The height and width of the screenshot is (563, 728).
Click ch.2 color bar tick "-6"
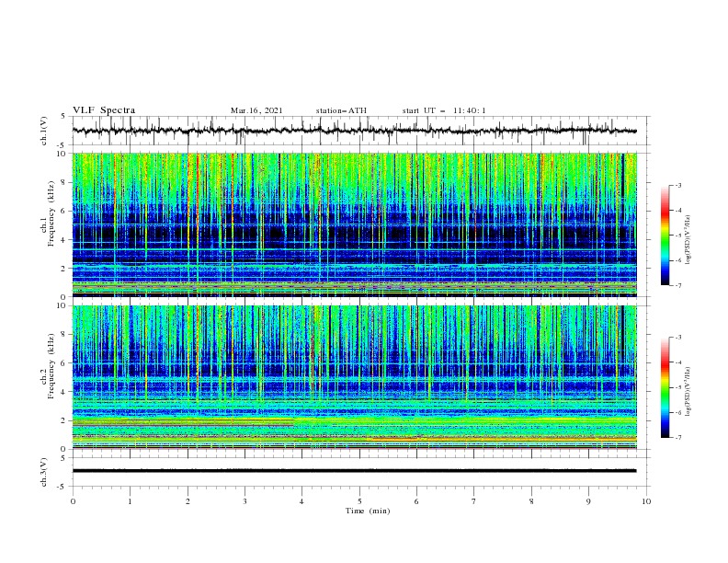pos(678,412)
